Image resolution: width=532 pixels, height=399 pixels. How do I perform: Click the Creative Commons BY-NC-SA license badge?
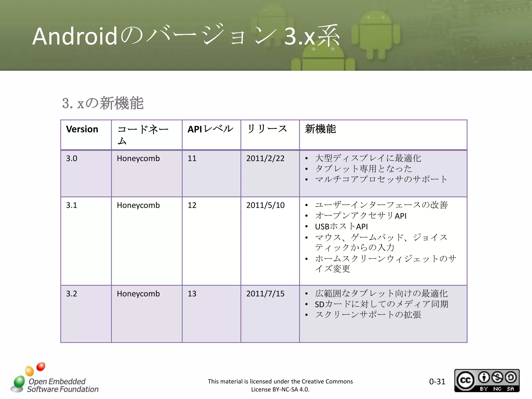(x=487, y=381)
